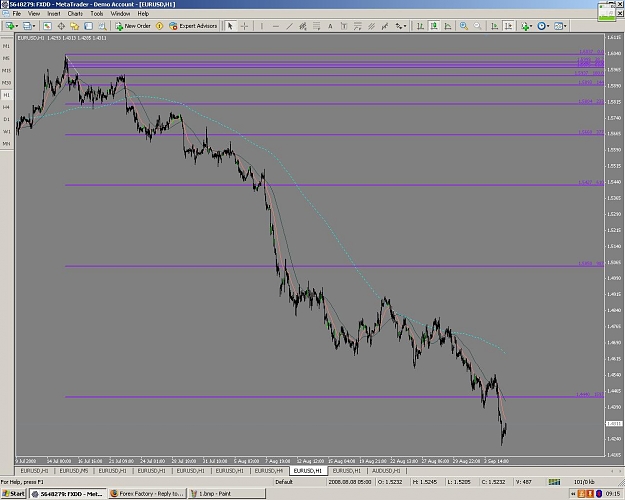Switch to the M1 timeframe
The image size is (625, 500).
pos(6,46)
